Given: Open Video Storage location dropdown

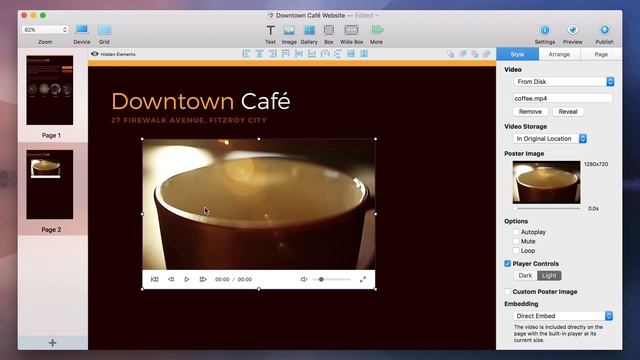Looking at the screenshot, I should [550, 139].
